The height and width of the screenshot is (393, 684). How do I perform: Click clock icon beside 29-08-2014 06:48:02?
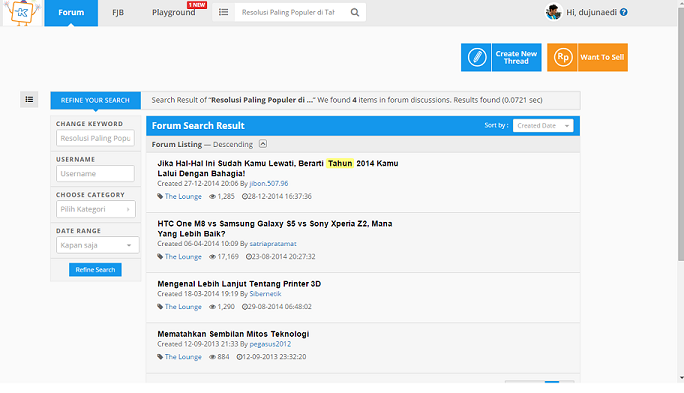pos(244,307)
